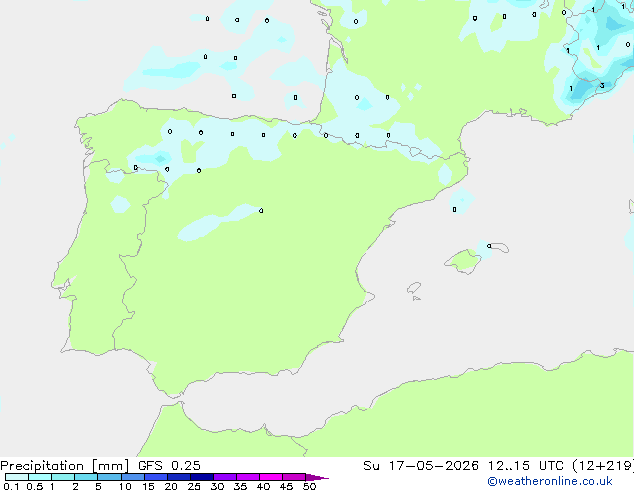This screenshot has height=490, width=634.
Task: Click the 'Precipitation [mm]' title text
Action: pyautogui.click(x=65, y=466)
